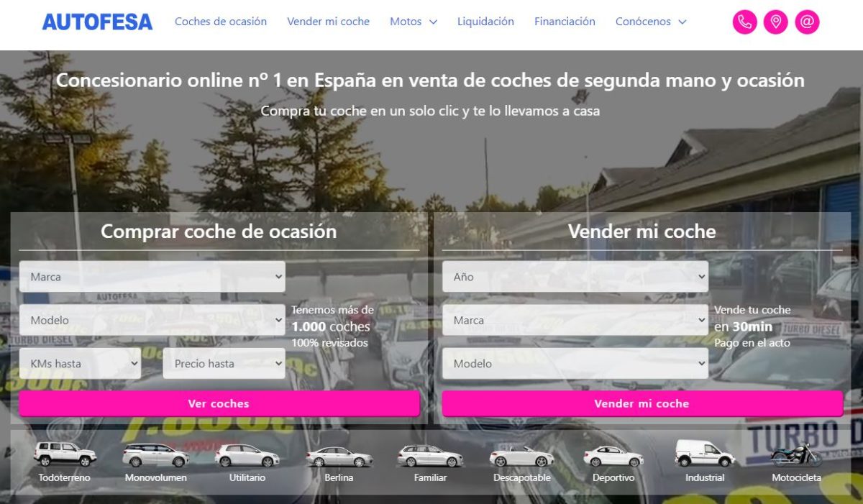Select the Todoterreno vehicle type icon
This screenshot has width=863, height=504.
(65, 456)
